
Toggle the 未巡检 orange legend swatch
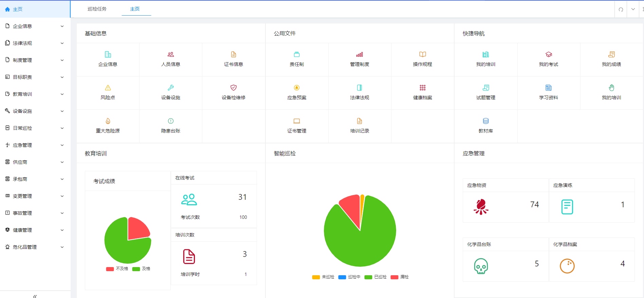(316, 277)
